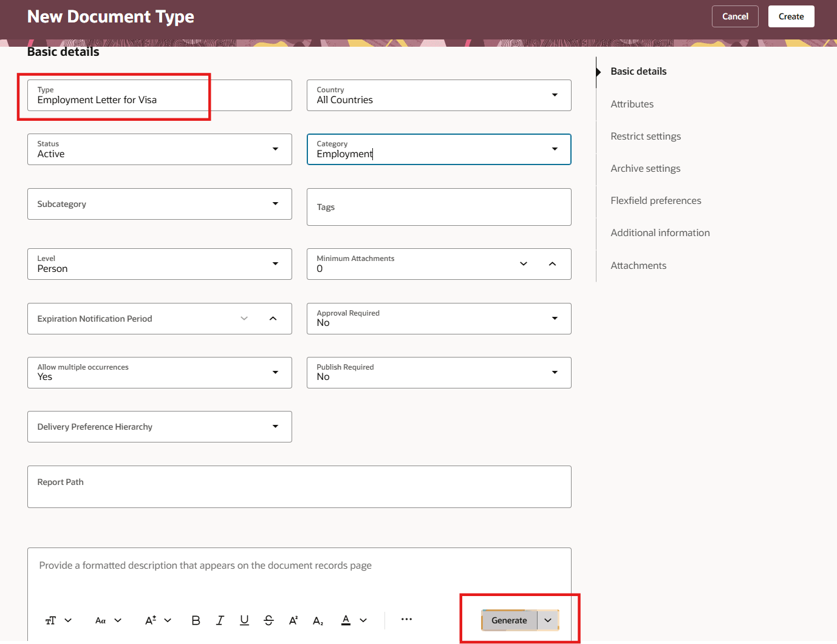The width and height of the screenshot is (837, 644).
Task: Expand the font size dropdown arrow
Action: [x=168, y=620]
